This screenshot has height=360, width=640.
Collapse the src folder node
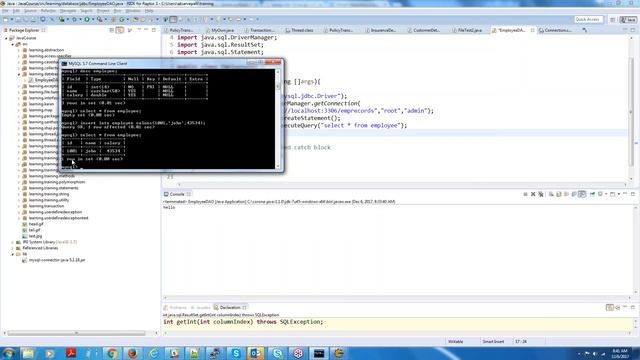13,44
